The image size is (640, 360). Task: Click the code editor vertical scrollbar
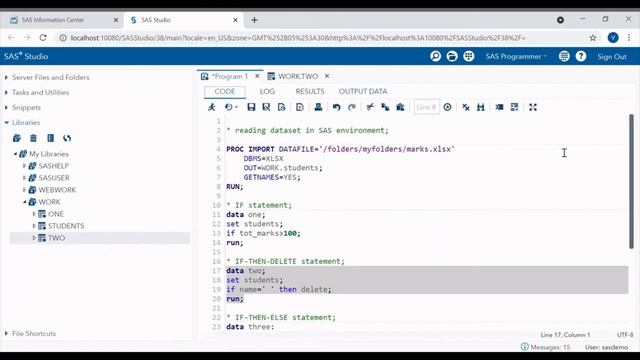(632, 182)
